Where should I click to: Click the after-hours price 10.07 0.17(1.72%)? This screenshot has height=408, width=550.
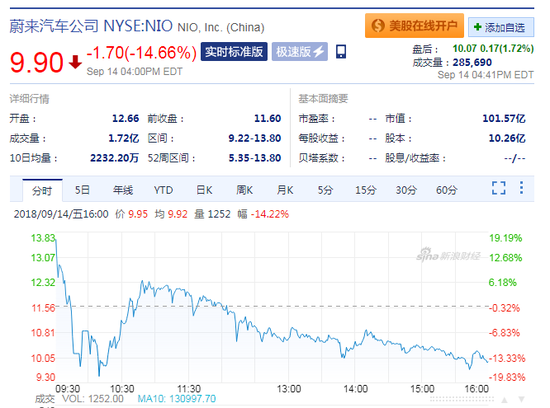point(493,48)
